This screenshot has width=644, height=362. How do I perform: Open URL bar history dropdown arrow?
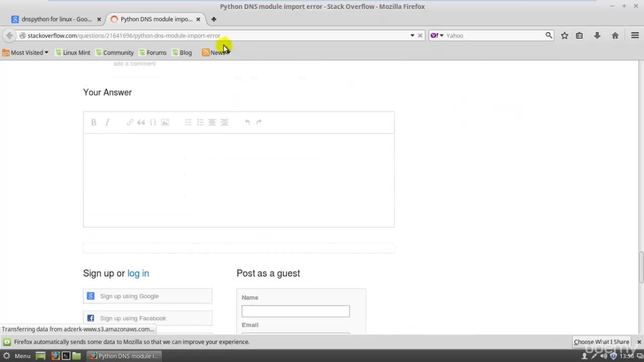click(412, 35)
